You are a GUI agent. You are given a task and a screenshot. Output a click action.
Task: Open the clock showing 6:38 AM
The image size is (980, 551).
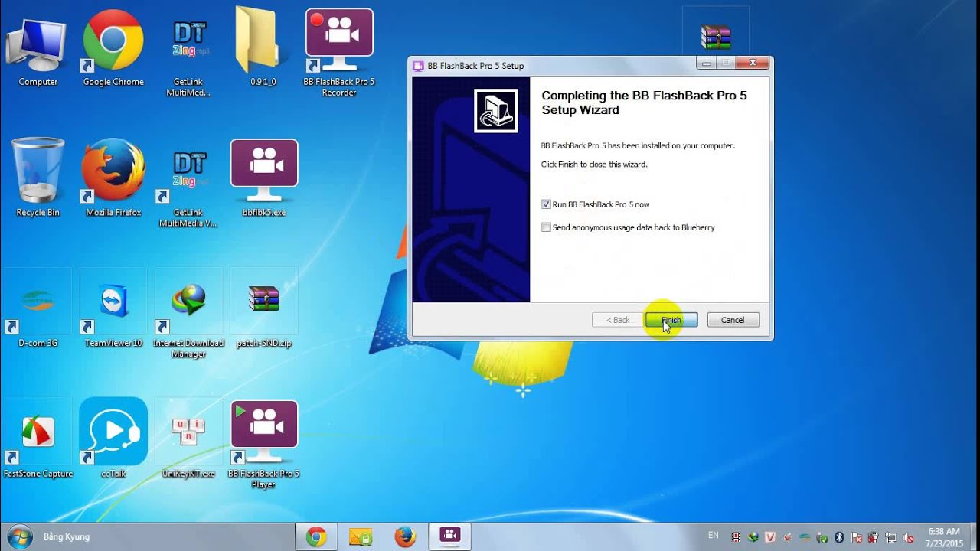pos(943,537)
